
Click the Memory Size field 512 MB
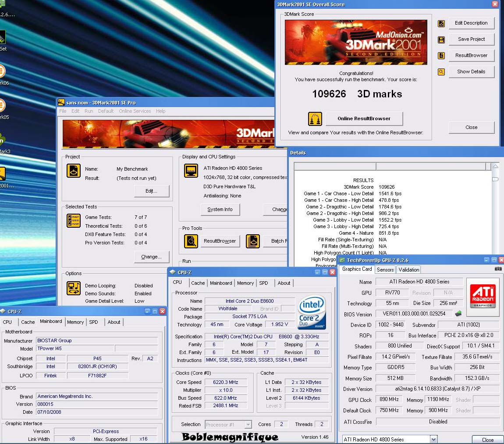(395, 378)
